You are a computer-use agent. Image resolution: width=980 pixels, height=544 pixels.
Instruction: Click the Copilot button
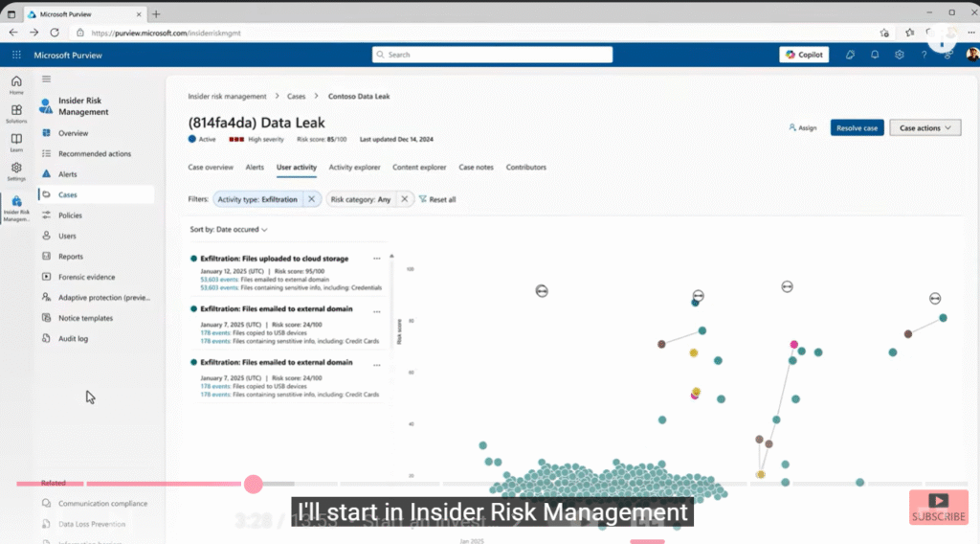804,55
